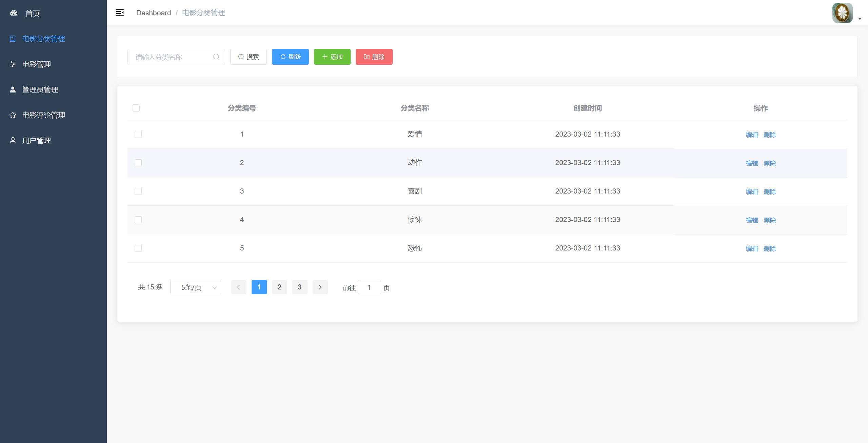
Task: Click the user outline icon beside 用户管理
Action: pyautogui.click(x=13, y=140)
